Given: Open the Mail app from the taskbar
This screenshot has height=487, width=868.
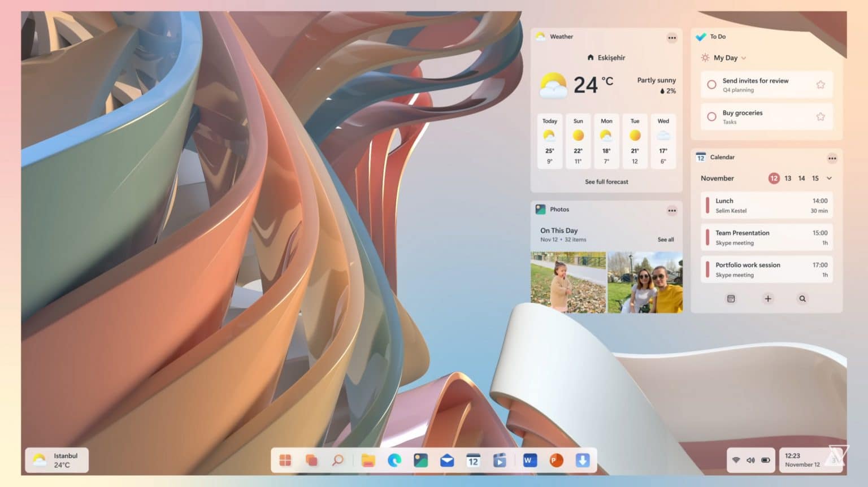Looking at the screenshot, I should [447, 460].
